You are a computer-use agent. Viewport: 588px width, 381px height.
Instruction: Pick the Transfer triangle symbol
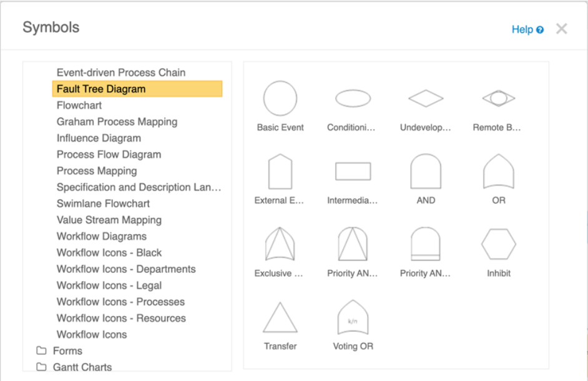[280, 318]
